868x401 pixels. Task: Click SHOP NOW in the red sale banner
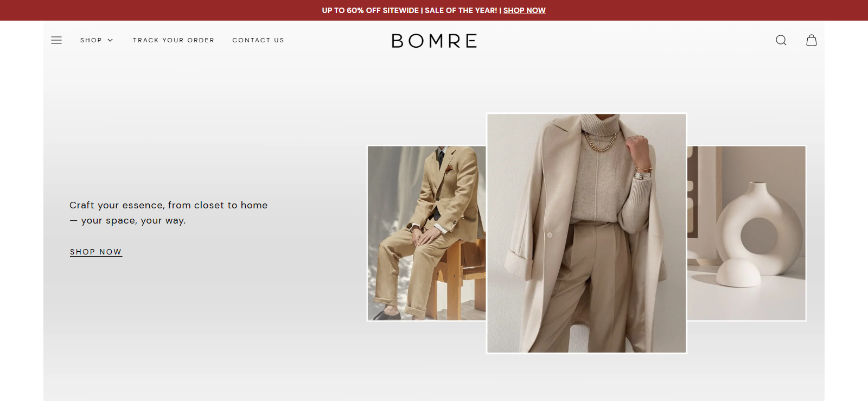[x=524, y=10]
